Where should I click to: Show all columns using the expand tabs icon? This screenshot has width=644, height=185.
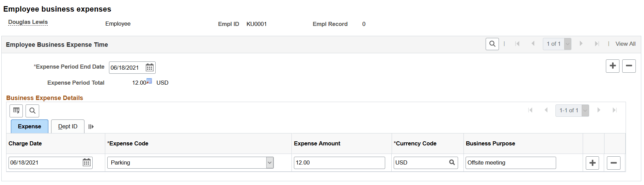tap(91, 127)
